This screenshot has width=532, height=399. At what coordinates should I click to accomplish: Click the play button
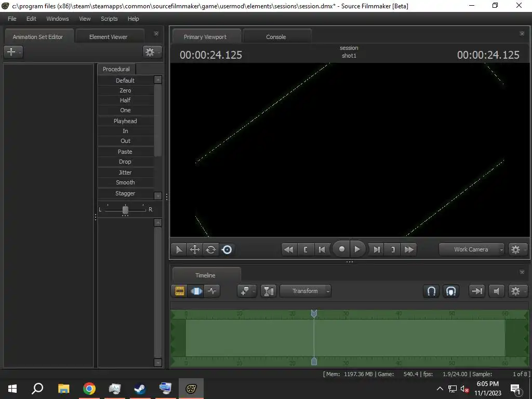click(357, 249)
